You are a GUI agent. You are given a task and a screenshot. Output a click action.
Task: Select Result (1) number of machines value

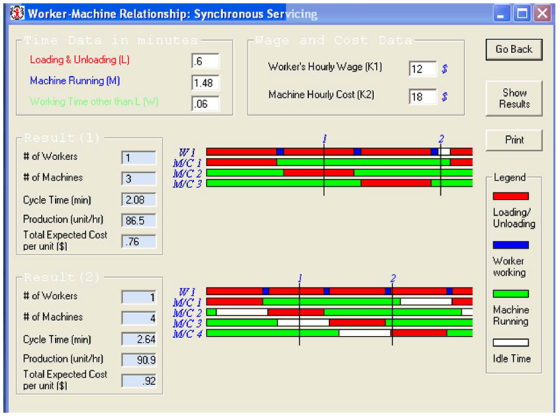pyautogui.click(x=139, y=179)
